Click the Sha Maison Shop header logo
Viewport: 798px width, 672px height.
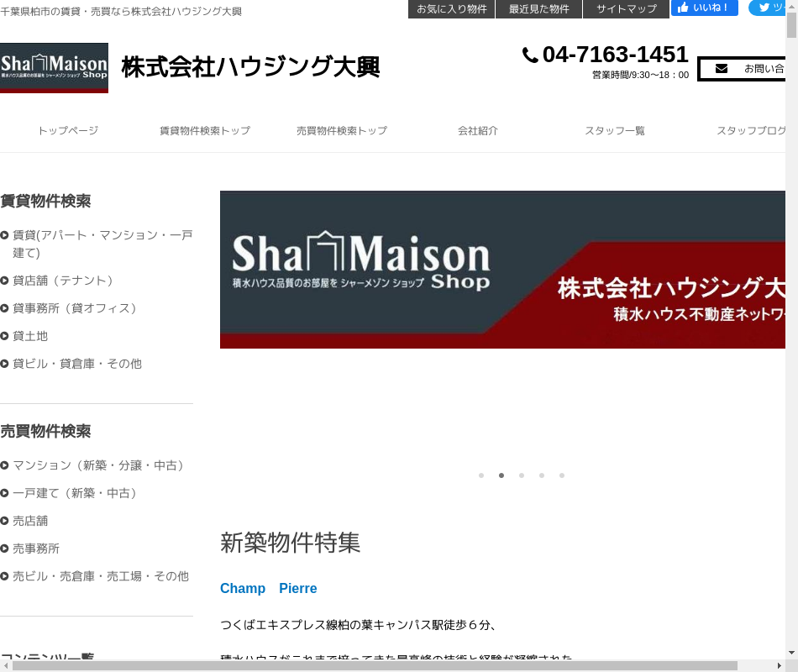point(54,67)
